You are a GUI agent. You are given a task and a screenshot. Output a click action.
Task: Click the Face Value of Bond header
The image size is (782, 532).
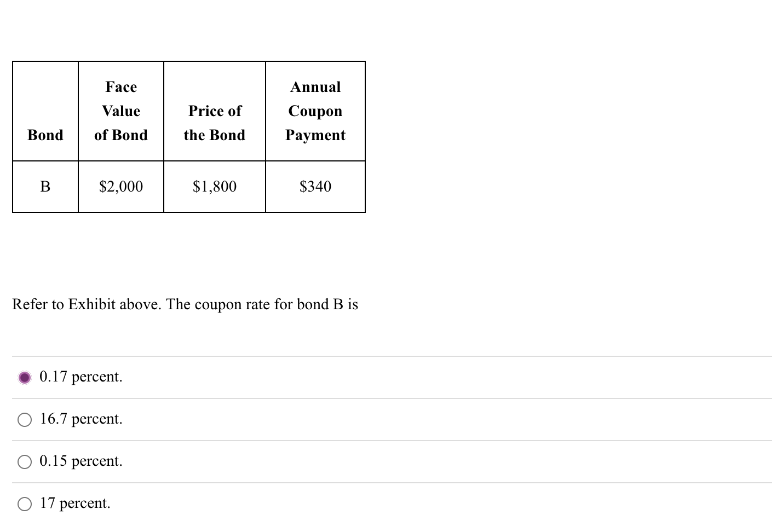[x=120, y=111]
